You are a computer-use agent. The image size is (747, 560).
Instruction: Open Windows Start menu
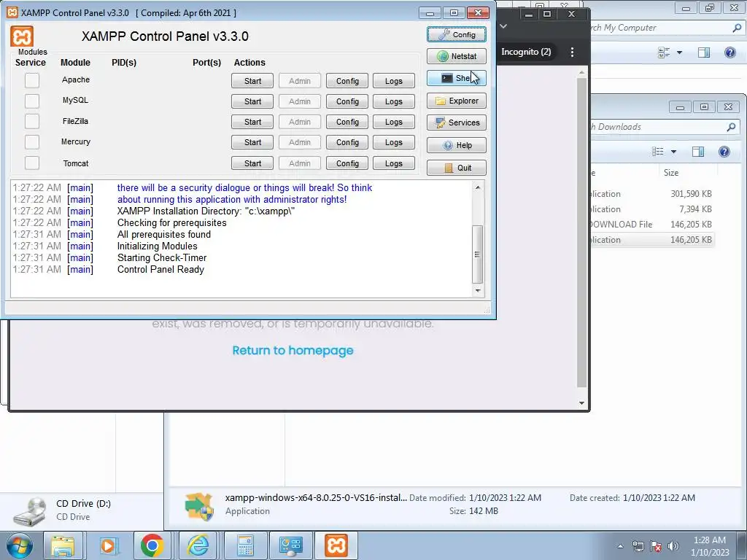[x=18, y=545]
